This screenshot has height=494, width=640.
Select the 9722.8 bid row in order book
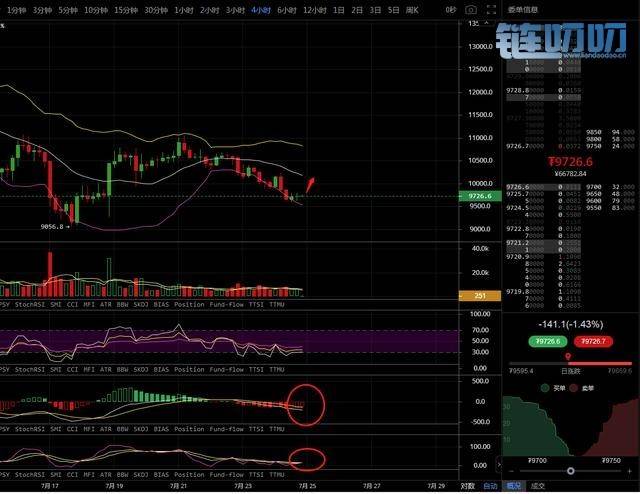(x=544, y=229)
